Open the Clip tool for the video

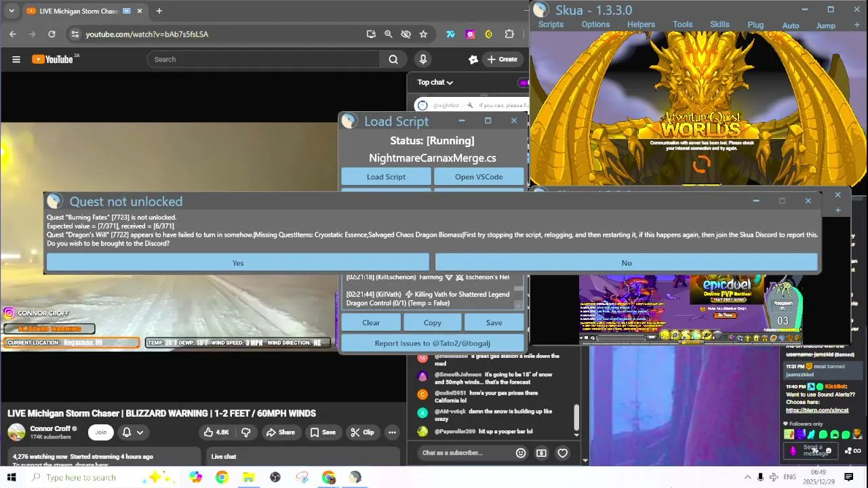[x=362, y=432]
